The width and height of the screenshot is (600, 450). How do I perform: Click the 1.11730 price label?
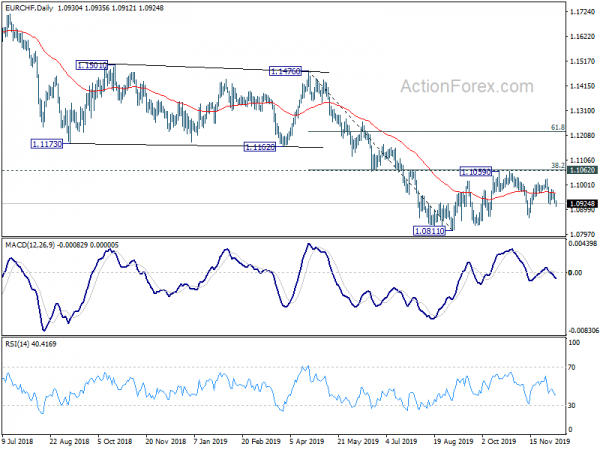point(46,144)
